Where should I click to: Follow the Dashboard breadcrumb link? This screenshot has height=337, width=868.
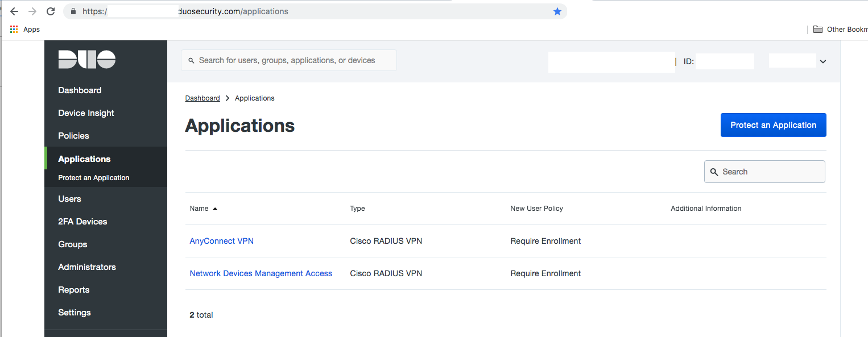click(x=202, y=98)
